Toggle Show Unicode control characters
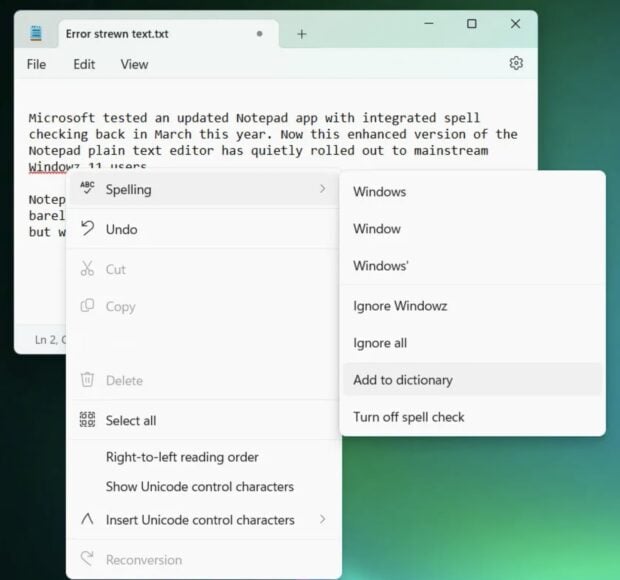The height and width of the screenshot is (580, 620). pos(200,487)
